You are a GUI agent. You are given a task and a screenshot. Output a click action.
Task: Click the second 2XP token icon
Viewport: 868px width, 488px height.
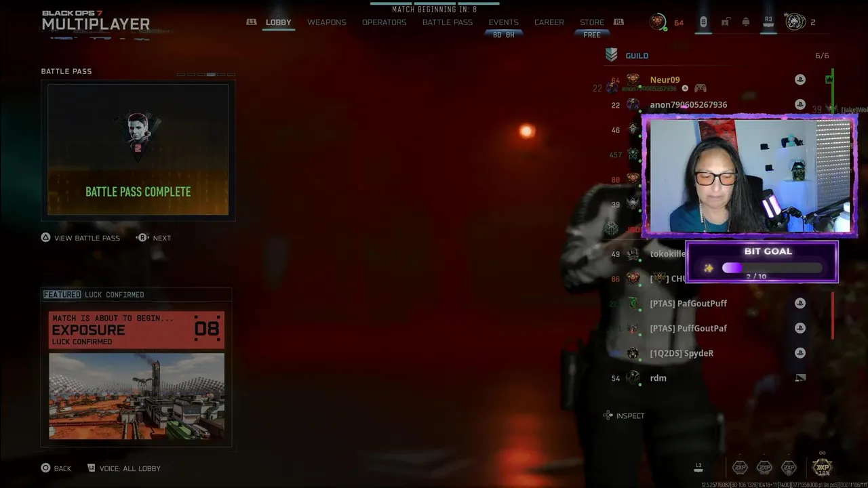tap(764, 467)
